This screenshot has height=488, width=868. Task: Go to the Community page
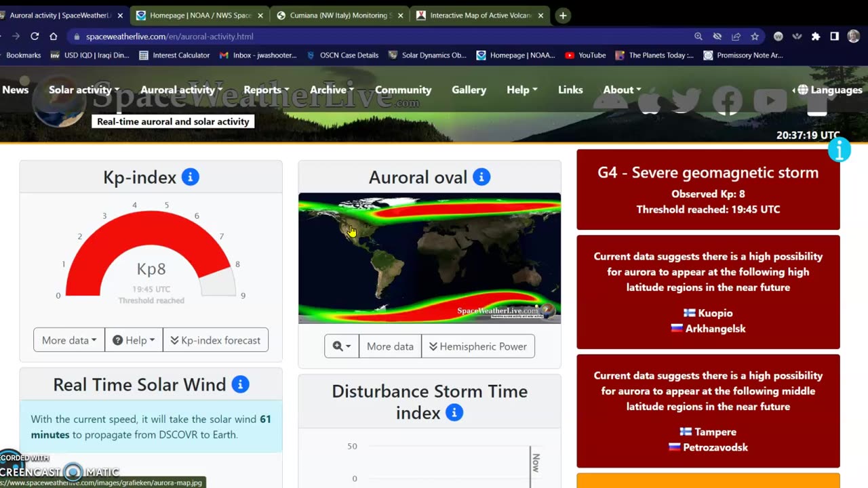point(403,89)
